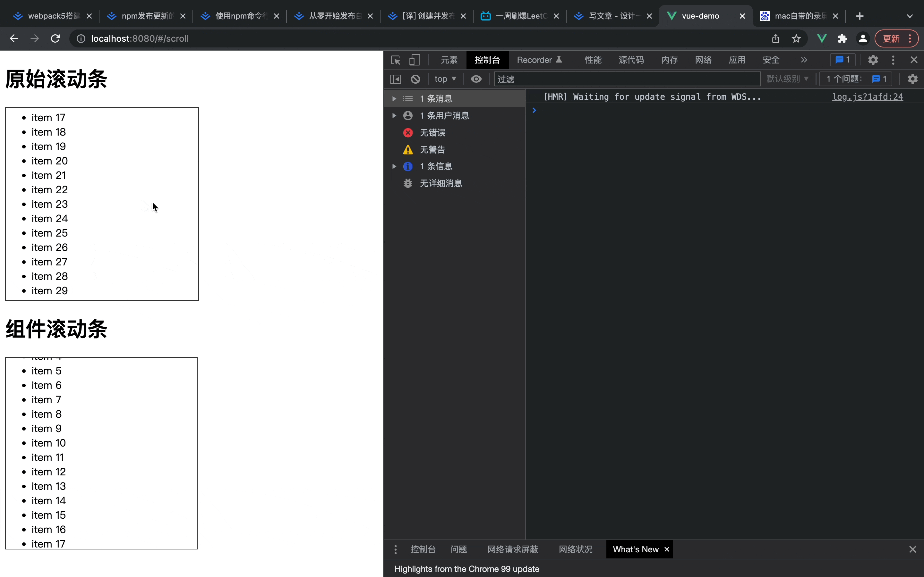Switch to the 元素 panel tab

(x=449, y=60)
